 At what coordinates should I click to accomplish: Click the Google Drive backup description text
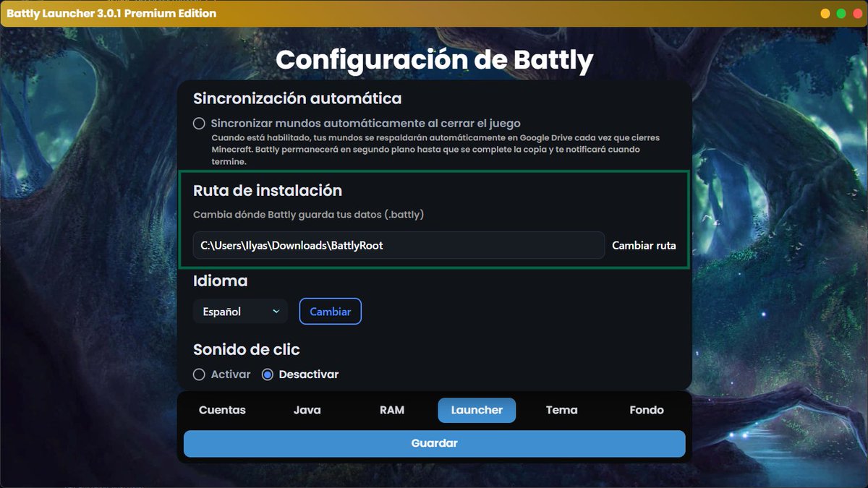[435, 150]
